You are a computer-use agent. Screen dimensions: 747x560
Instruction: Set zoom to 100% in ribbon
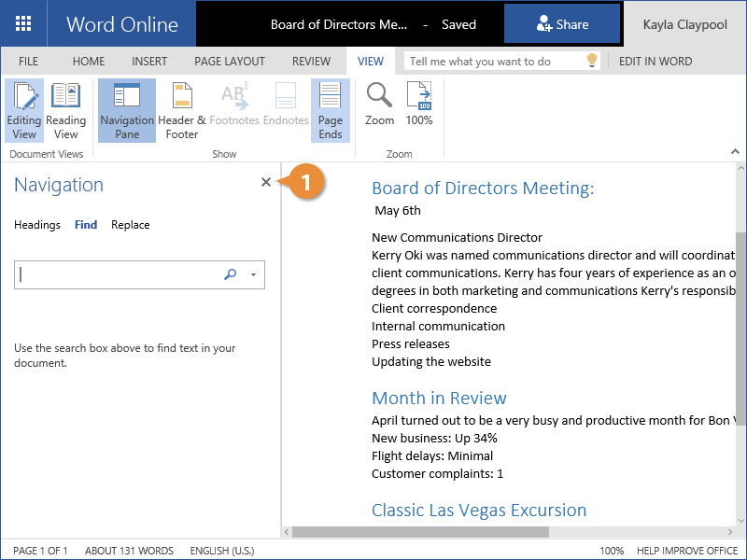(x=419, y=104)
